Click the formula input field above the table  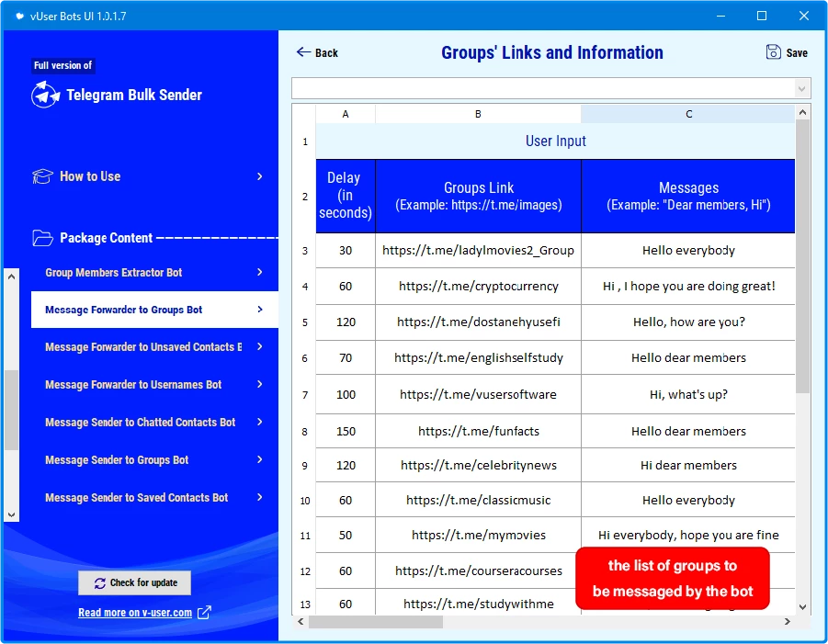pos(543,89)
